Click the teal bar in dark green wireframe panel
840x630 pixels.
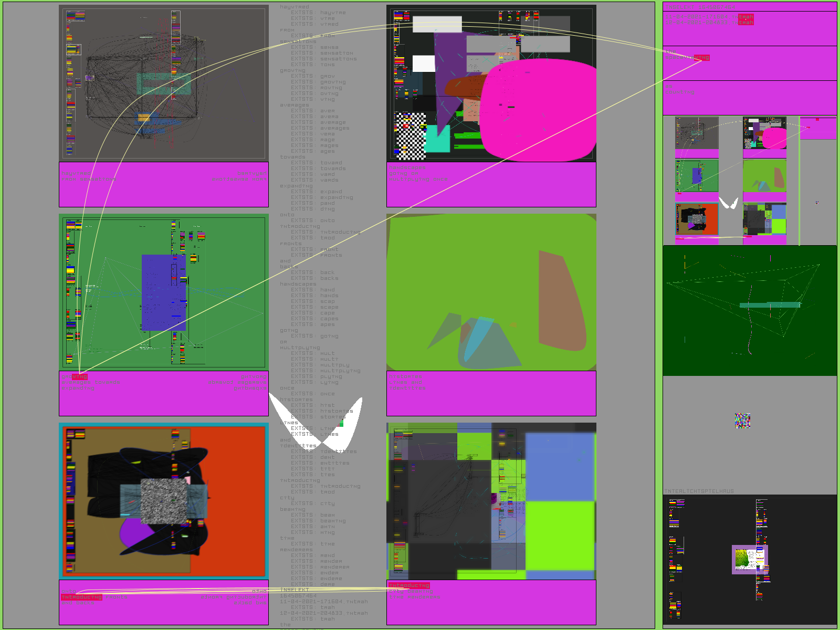(770, 304)
